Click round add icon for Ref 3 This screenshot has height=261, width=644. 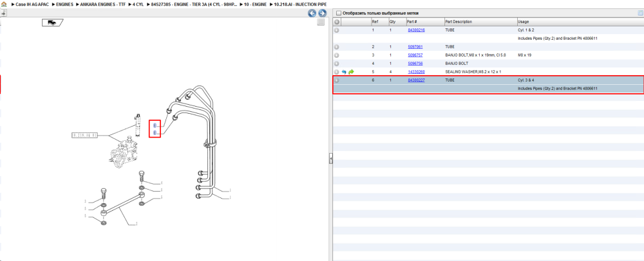pos(336,55)
